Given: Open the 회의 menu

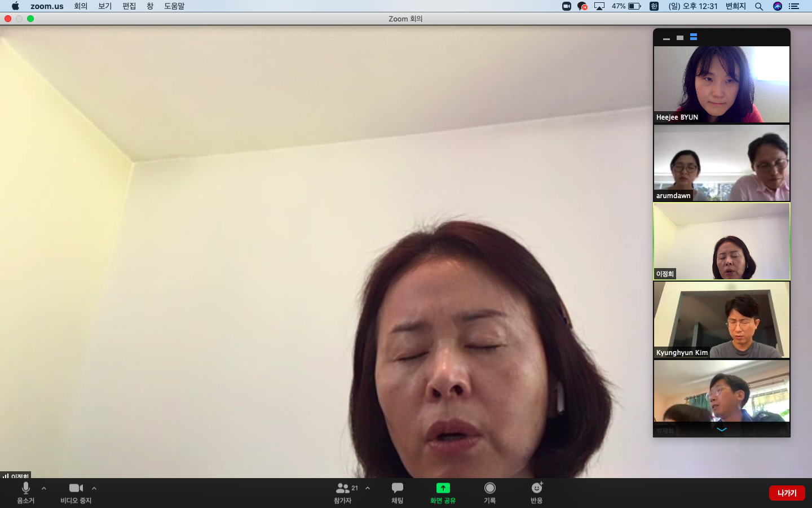Looking at the screenshot, I should pos(81,6).
